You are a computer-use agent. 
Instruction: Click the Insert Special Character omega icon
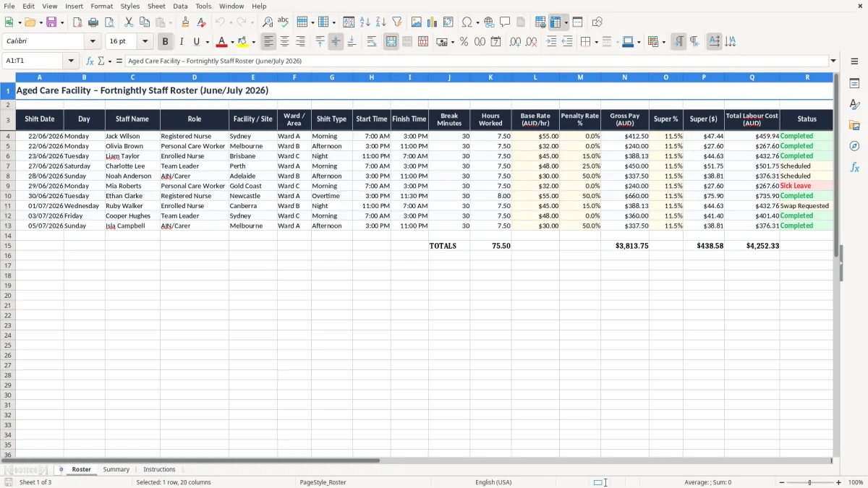pos(467,22)
